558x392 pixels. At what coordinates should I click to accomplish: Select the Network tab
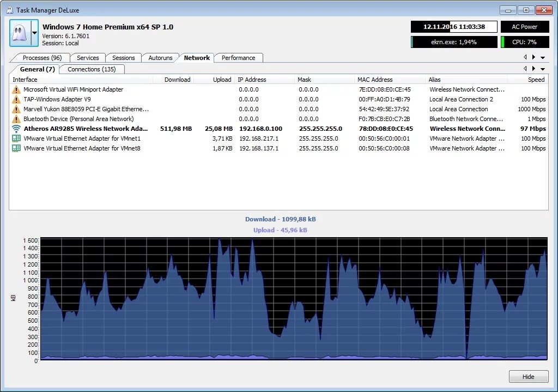(196, 58)
